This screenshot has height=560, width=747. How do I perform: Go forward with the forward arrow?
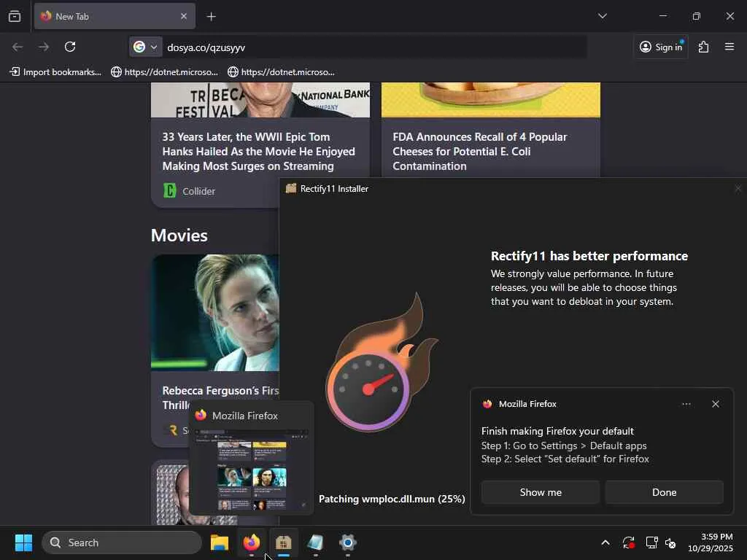[44, 47]
